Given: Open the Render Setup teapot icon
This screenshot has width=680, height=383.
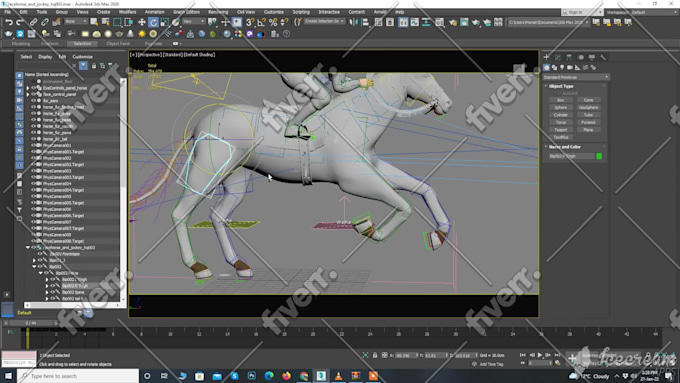Looking at the screenshot, I should 453,22.
